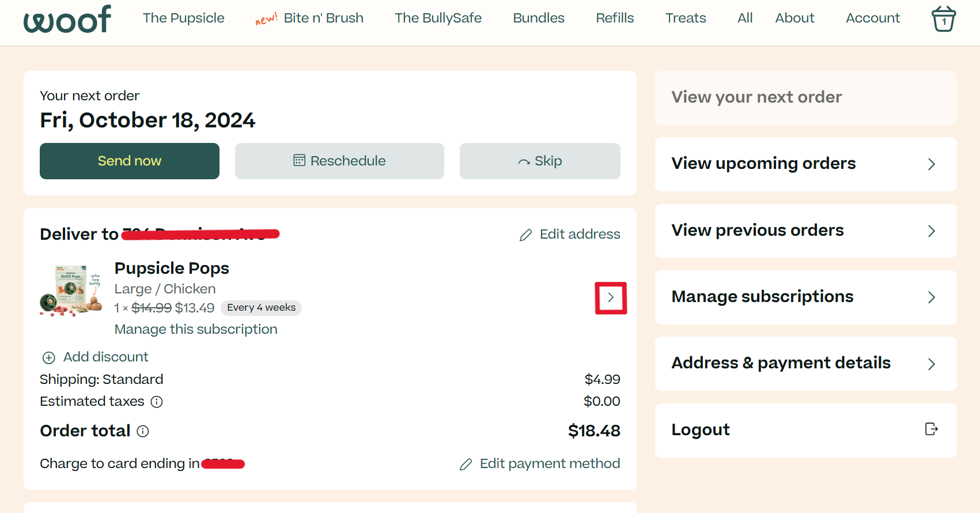Click the pencil icon next to Edit address
Screen dimensions: 980x513
[525, 235]
